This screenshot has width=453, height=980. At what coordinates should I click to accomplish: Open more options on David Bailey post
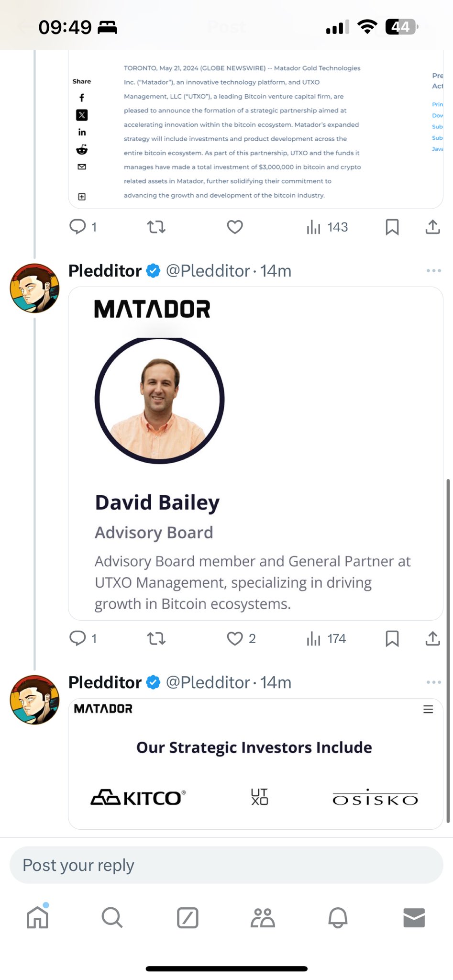[x=433, y=271]
